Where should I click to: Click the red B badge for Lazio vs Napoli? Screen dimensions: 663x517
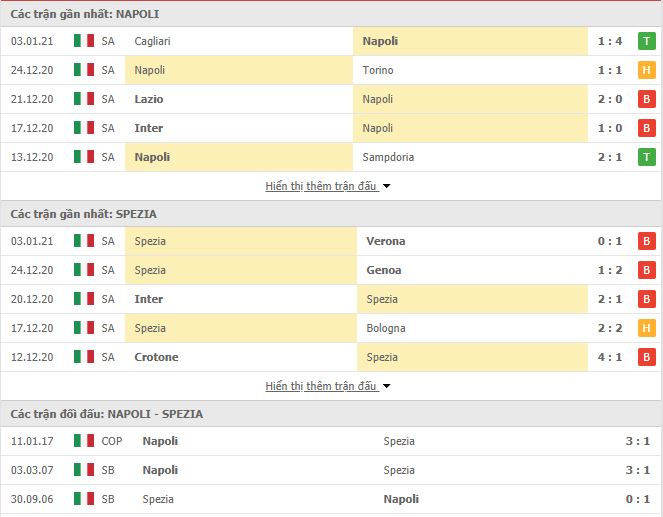click(647, 99)
